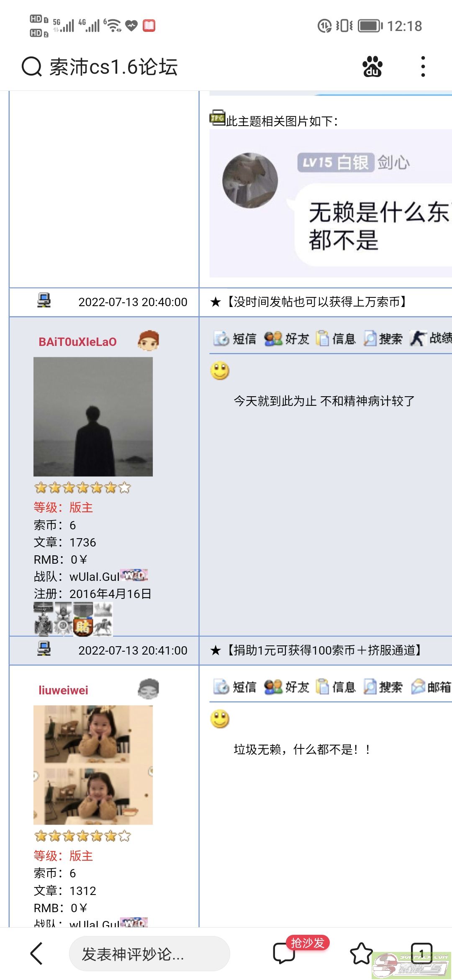Image resolution: width=452 pixels, height=980 pixels.
Task: Send 短信 to BAiT0uXIeLaO
Action: 234,338
